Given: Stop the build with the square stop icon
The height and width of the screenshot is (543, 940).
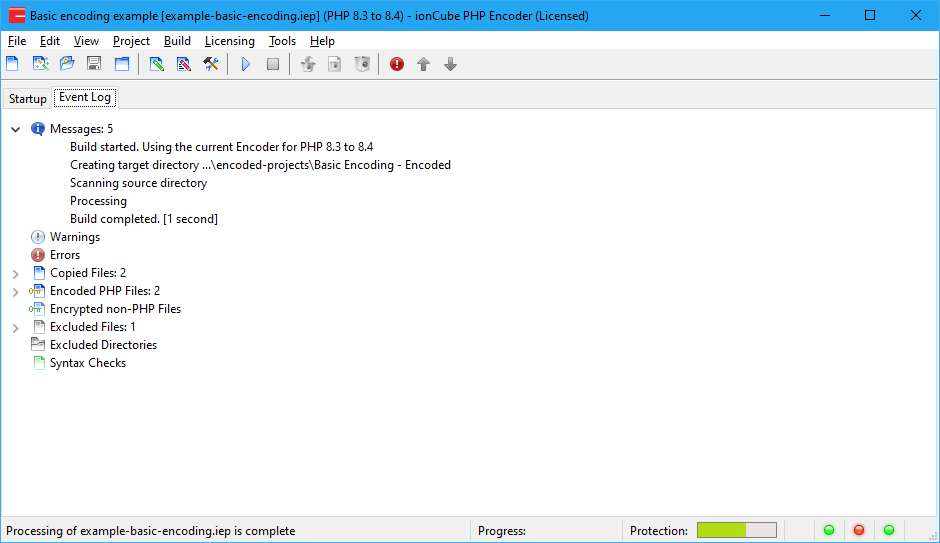Looking at the screenshot, I should pos(273,64).
